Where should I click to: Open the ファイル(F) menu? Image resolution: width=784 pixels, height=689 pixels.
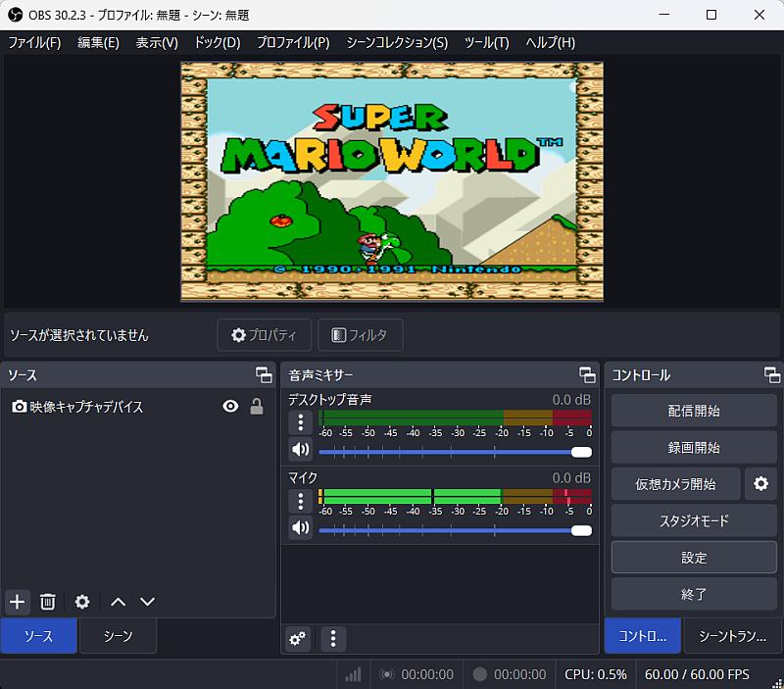pos(34,42)
